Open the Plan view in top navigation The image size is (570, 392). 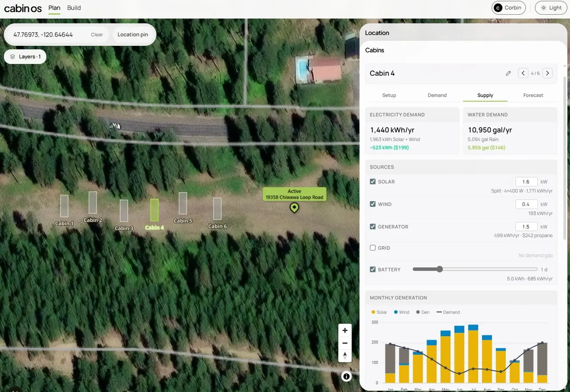click(x=54, y=8)
